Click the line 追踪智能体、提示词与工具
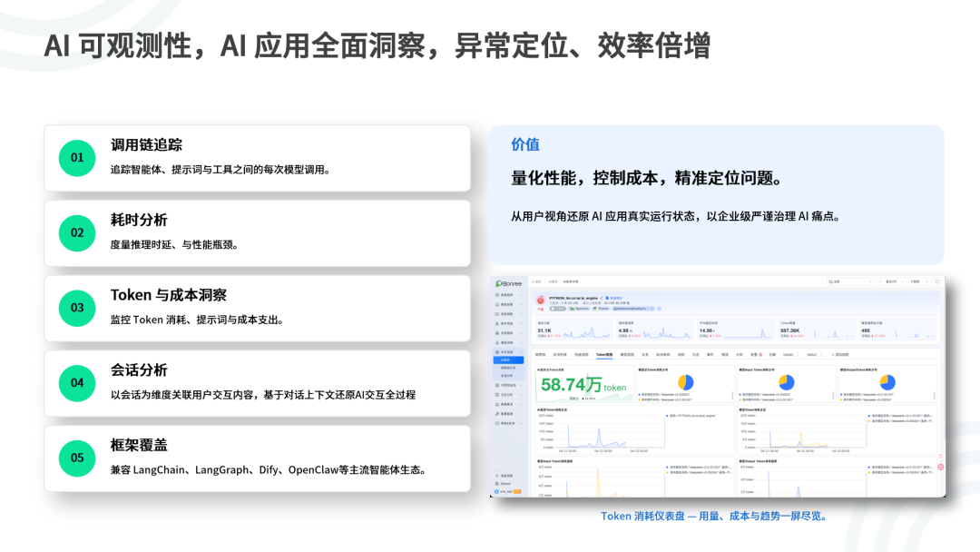The width and height of the screenshot is (980, 552). 220,170
